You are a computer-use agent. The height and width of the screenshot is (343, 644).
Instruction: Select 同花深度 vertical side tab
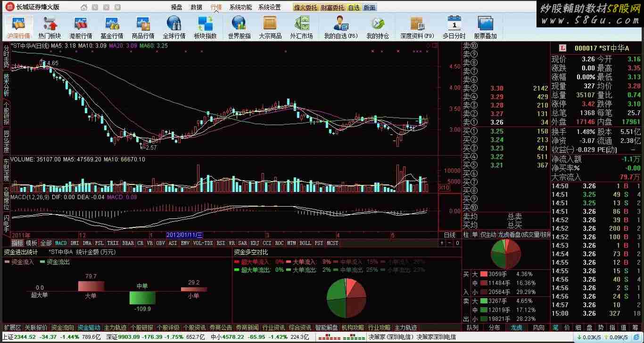(x=6, y=142)
